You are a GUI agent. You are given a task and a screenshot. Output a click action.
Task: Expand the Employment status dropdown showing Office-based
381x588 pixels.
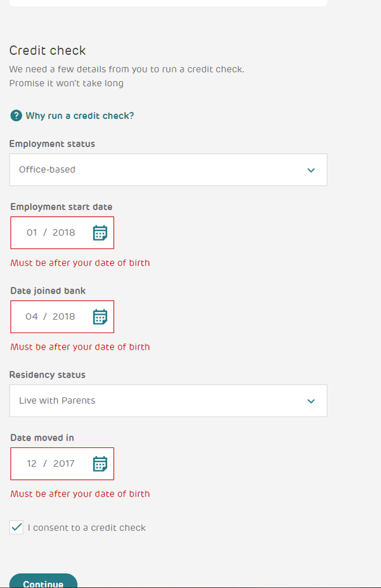coord(168,170)
